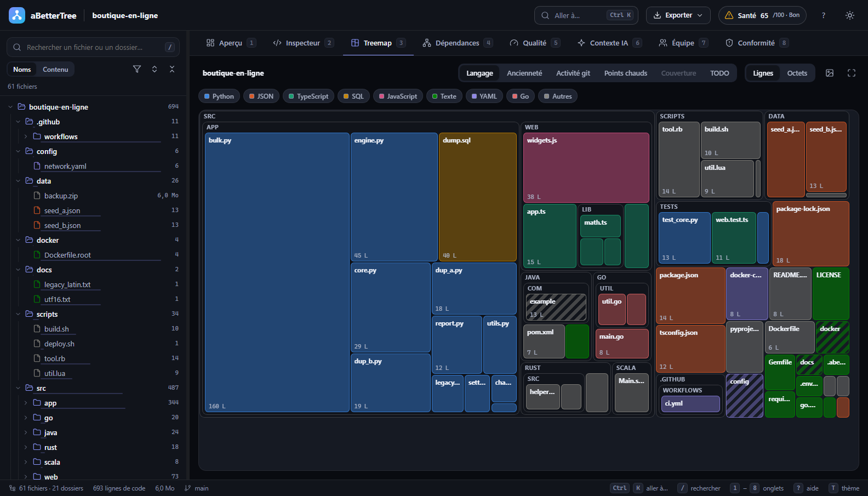Toggle the light/dark theme sun icon
The width and height of the screenshot is (868, 496).
(850, 15)
